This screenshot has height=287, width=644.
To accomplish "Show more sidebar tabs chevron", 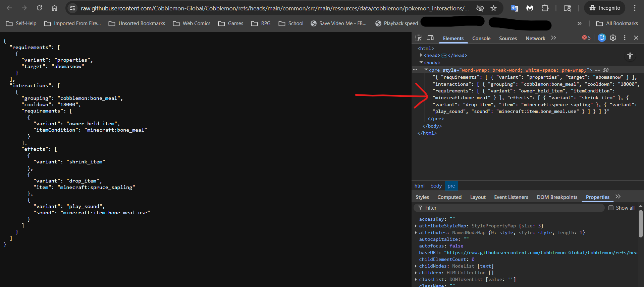I will coord(618,197).
